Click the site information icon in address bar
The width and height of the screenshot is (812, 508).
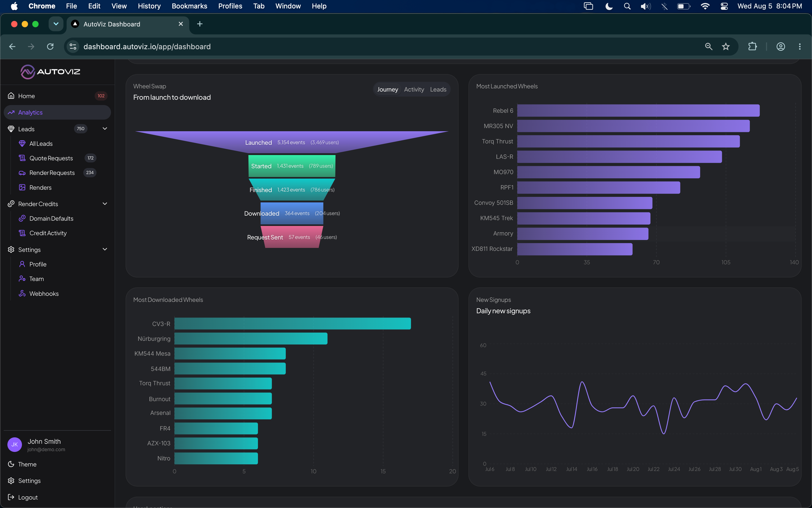(x=73, y=46)
